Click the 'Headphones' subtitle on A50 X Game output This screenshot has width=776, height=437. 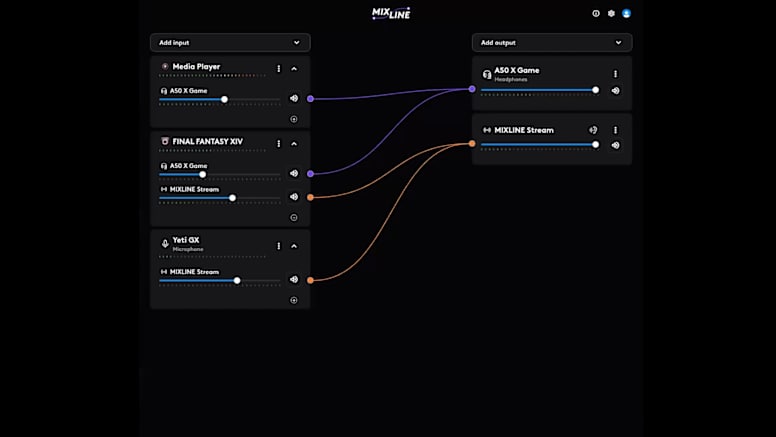tap(511, 79)
